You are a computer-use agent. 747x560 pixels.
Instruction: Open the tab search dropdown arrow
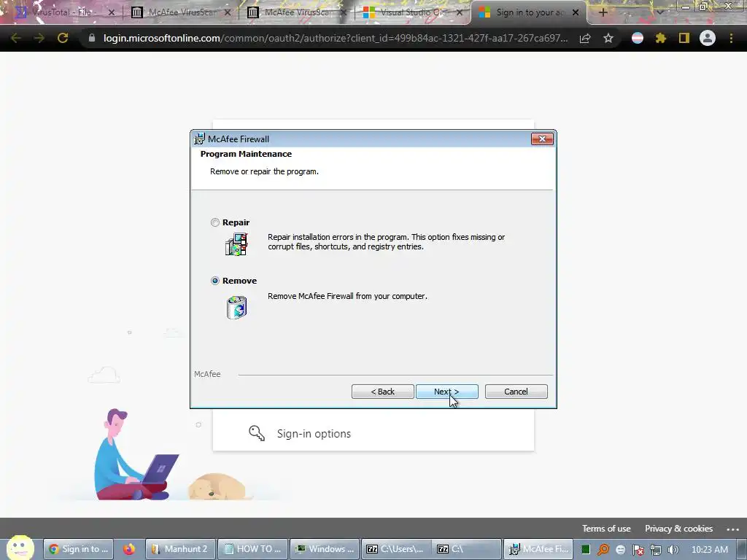[x=659, y=12]
